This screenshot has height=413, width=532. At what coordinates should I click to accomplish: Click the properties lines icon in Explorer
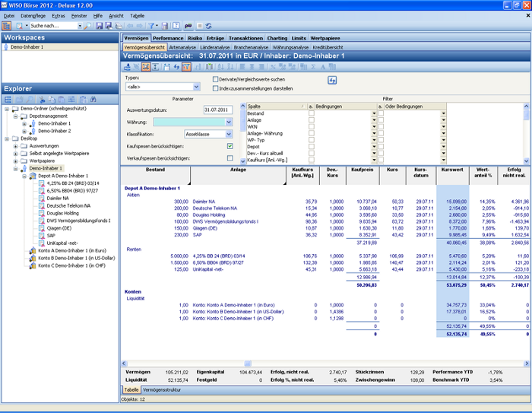[71, 100]
